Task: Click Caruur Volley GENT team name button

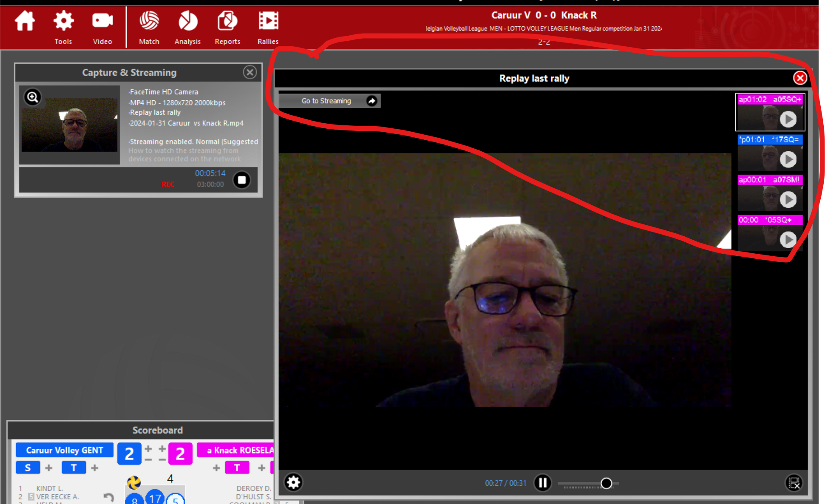Action: pyautogui.click(x=65, y=450)
